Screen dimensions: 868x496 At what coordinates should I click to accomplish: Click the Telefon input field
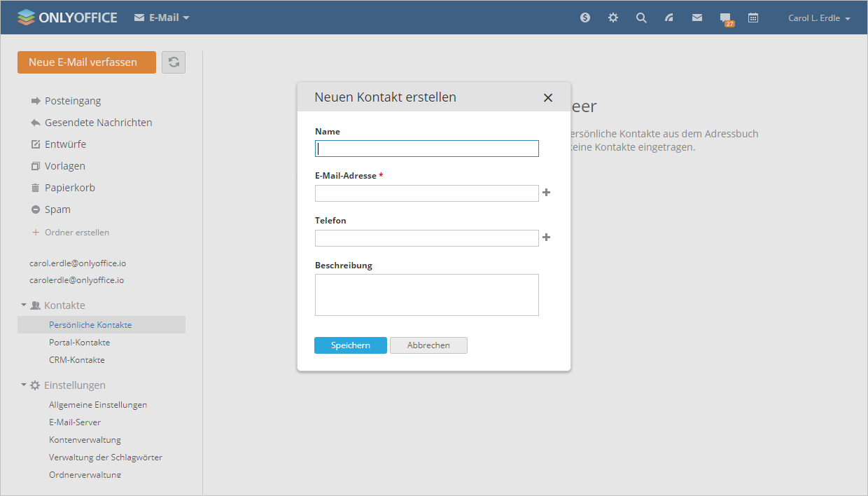click(x=427, y=238)
